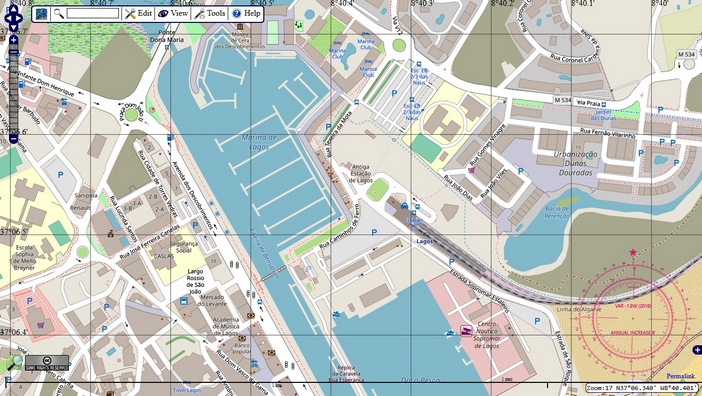Pan the map north with up arrow

tap(13, 10)
